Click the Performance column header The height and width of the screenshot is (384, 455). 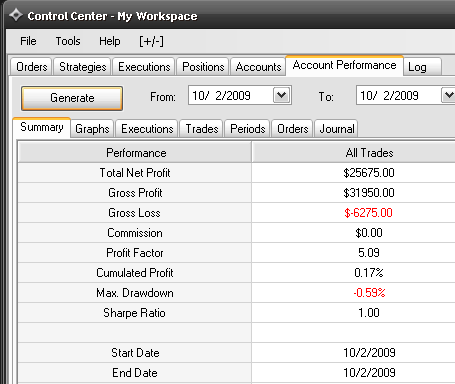pos(135,153)
